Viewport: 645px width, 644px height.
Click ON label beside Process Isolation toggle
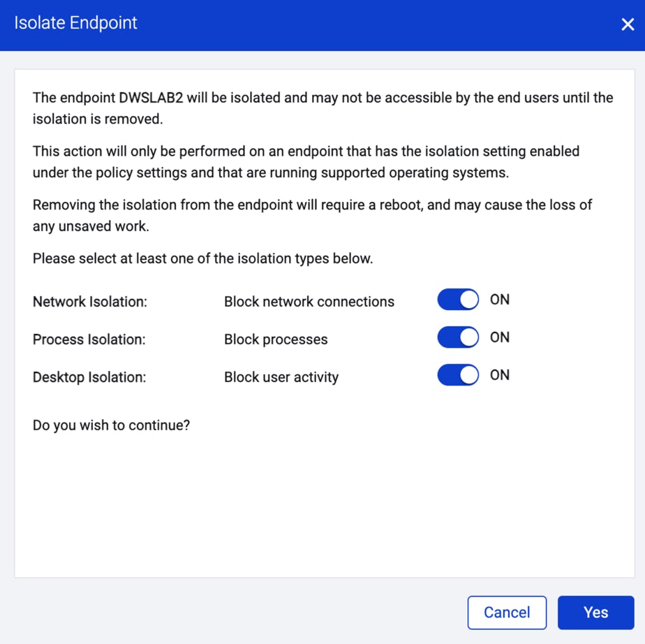pyautogui.click(x=500, y=337)
